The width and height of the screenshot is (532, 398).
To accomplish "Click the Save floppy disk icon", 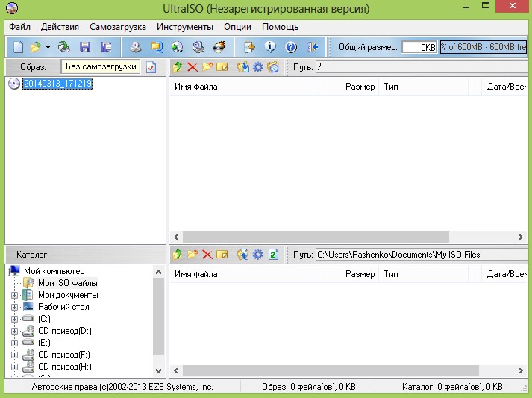I will [85, 47].
